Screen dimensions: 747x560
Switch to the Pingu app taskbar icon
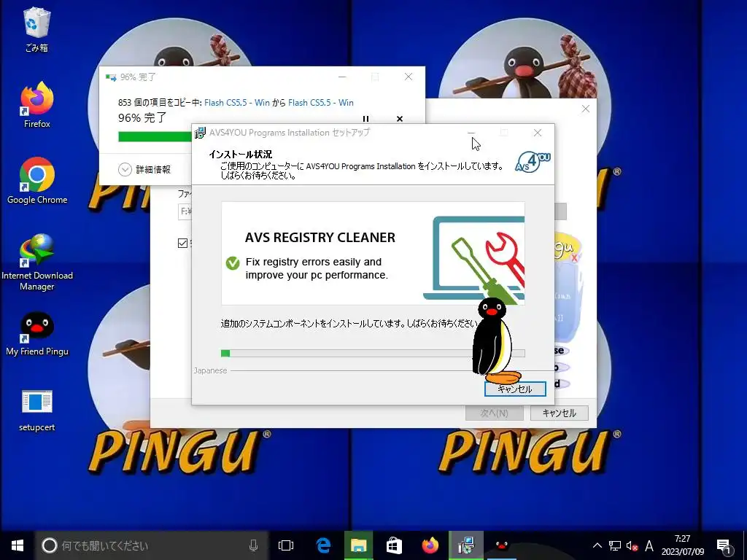[x=501, y=545]
